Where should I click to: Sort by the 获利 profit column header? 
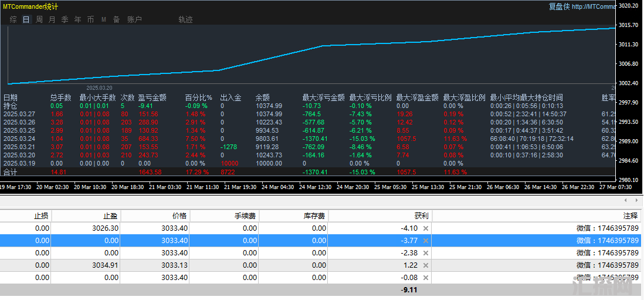405,216
